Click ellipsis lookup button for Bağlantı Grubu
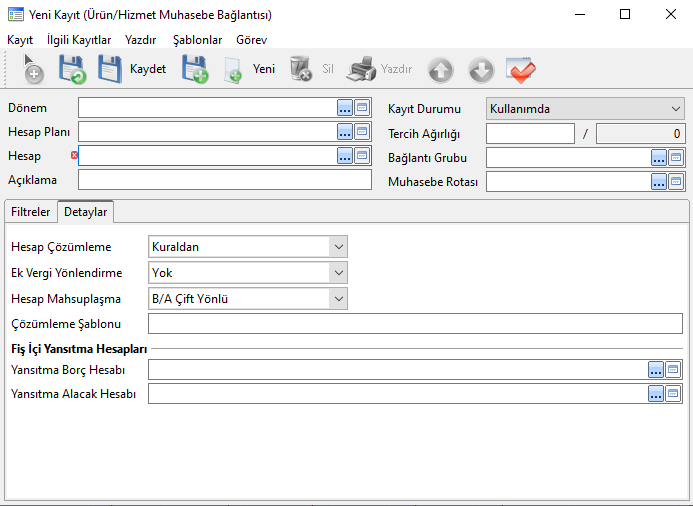This screenshot has width=693, height=506. [x=659, y=157]
